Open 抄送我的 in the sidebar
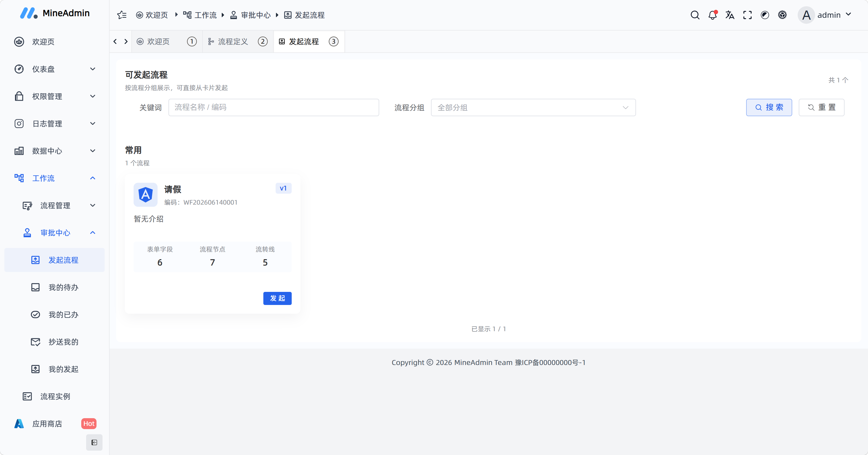The width and height of the screenshot is (868, 455). [x=55, y=342]
